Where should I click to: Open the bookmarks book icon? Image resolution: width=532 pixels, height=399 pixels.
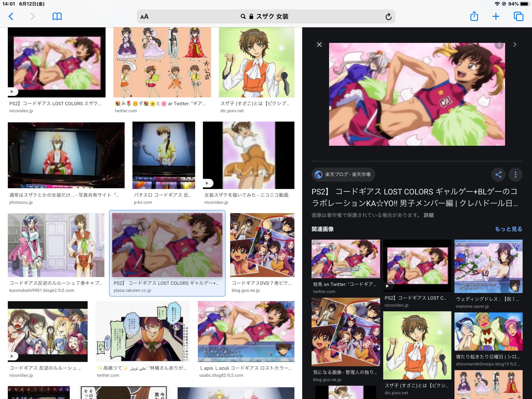tap(57, 16)
